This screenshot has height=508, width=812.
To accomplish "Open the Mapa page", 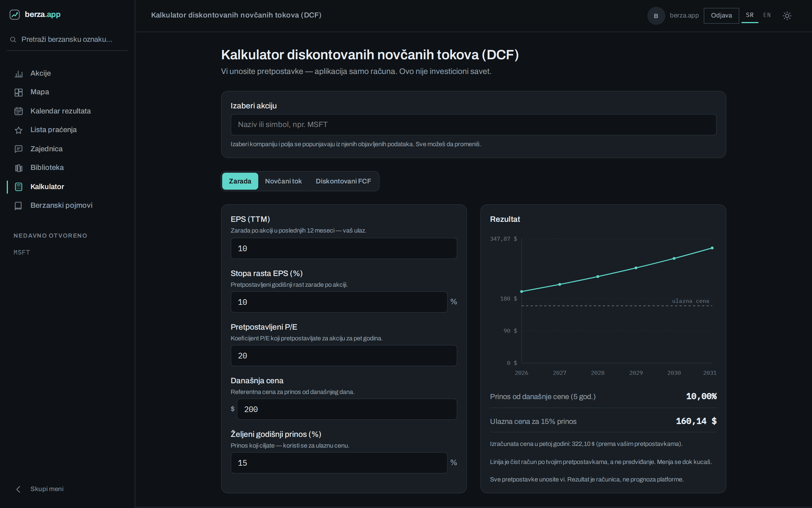I will (x=67, y=92).
